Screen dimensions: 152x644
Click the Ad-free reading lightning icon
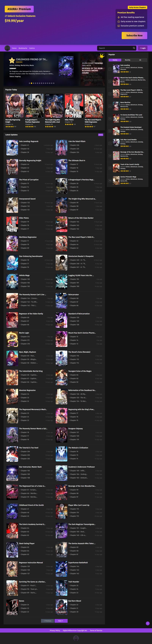point(119,17)
